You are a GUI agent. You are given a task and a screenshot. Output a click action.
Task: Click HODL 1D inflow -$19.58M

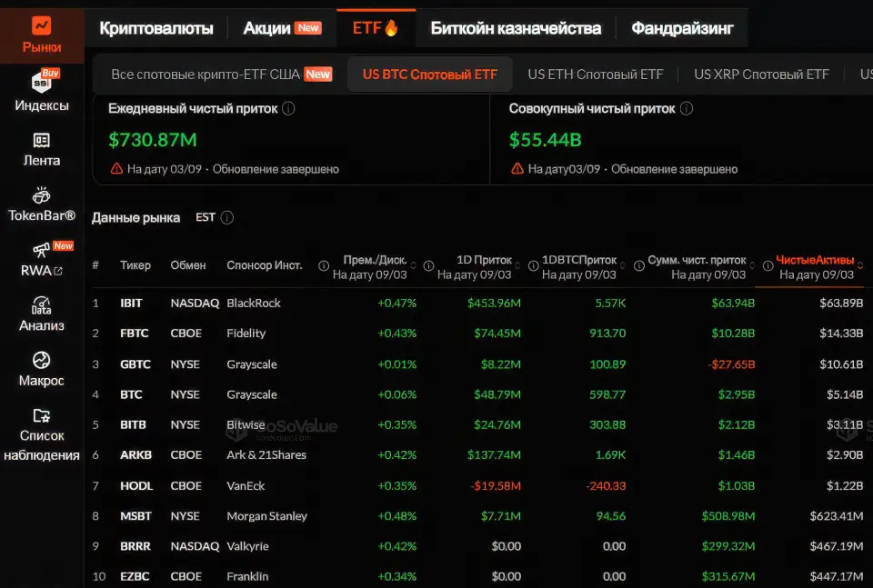496,485
